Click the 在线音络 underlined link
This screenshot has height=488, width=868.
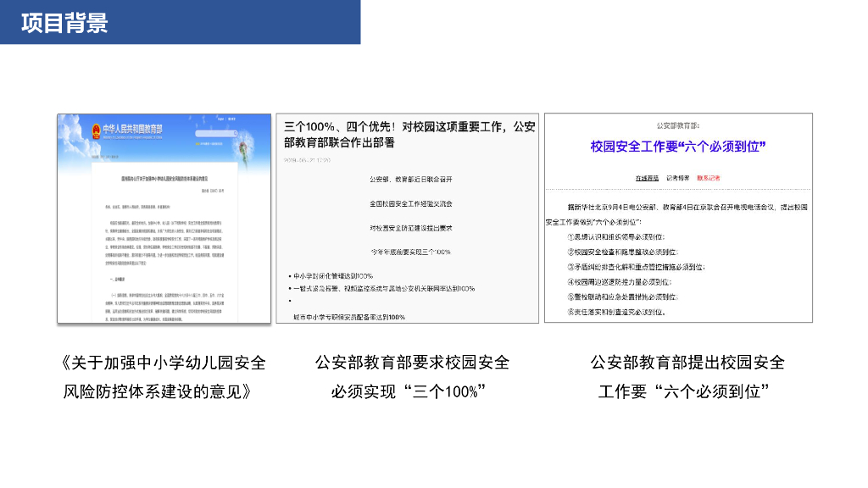pos(647,178)
